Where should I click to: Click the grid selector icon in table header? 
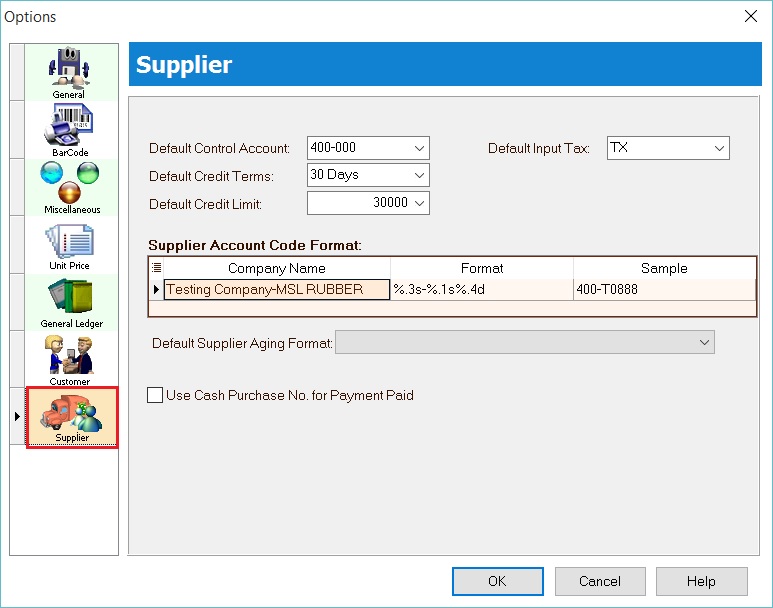pos(156,268)
